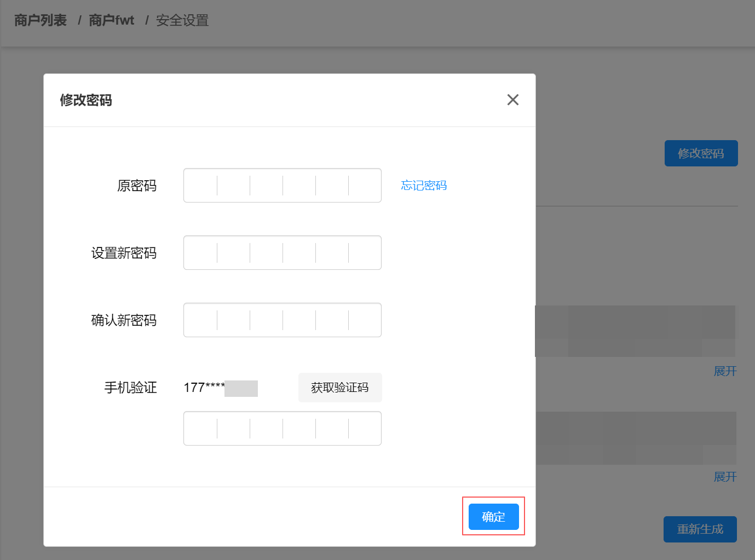Click the first box of 原密码 field
Viewport: 755px width, 560px height.
(200, 185)
